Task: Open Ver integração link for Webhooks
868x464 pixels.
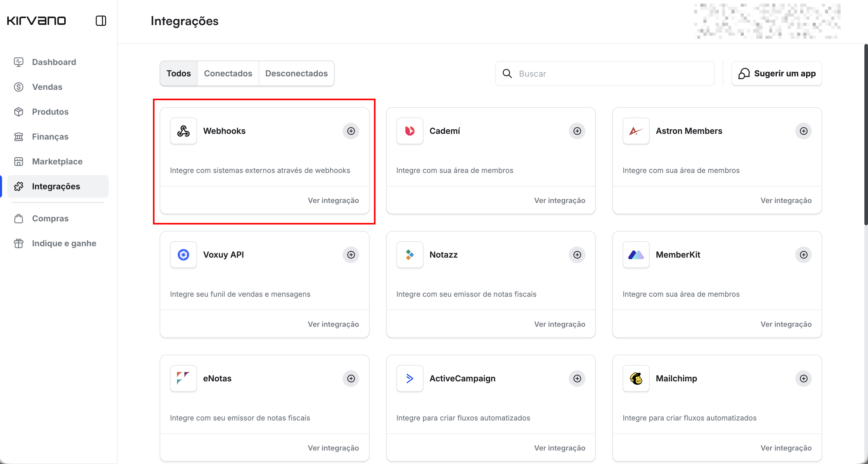Action: 333,200
